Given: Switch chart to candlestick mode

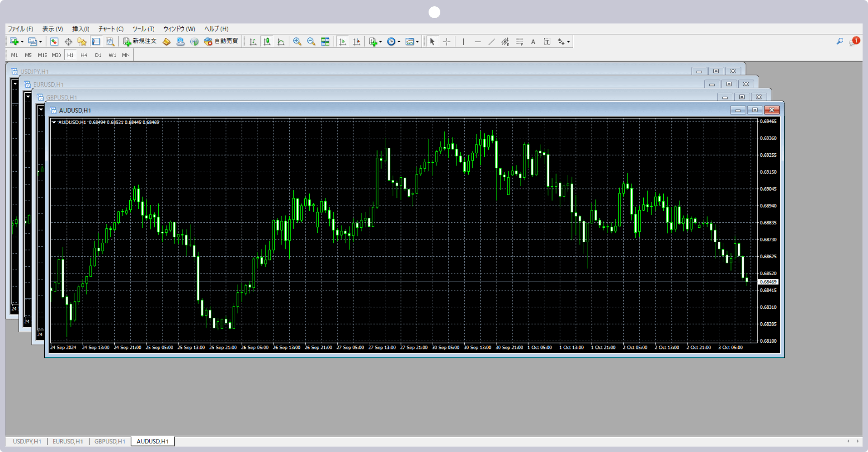Looking at the screenshot, I should coord(267,42).
